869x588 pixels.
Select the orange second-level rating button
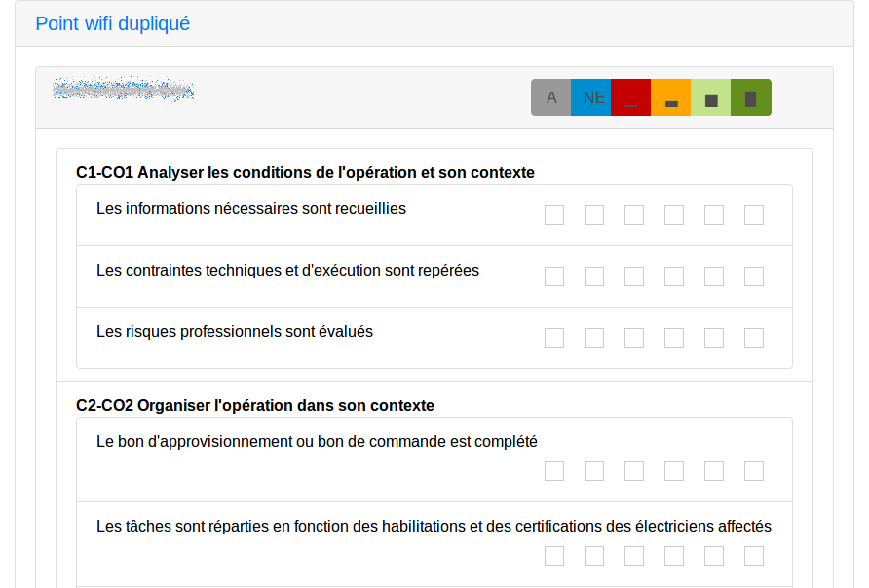671,97
